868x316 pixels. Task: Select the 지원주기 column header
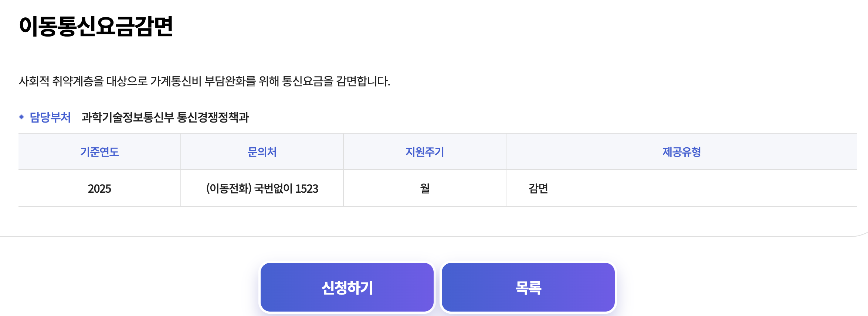pyautogui.click(x=424, y=152)
